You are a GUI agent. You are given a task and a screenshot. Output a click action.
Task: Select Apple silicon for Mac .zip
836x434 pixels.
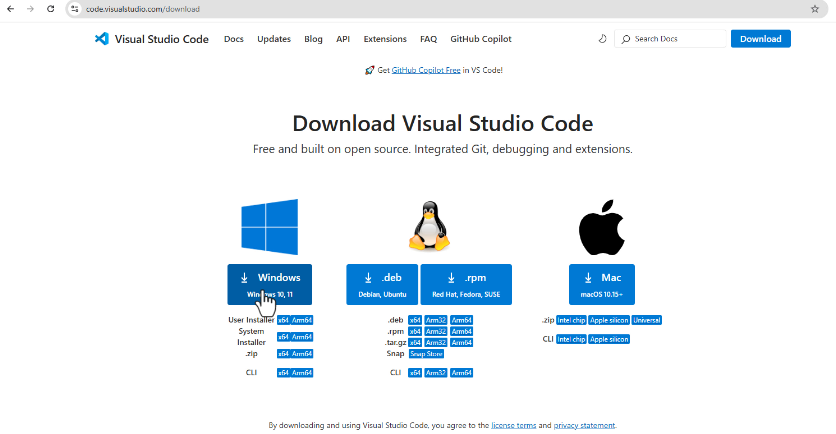(609, 320)
